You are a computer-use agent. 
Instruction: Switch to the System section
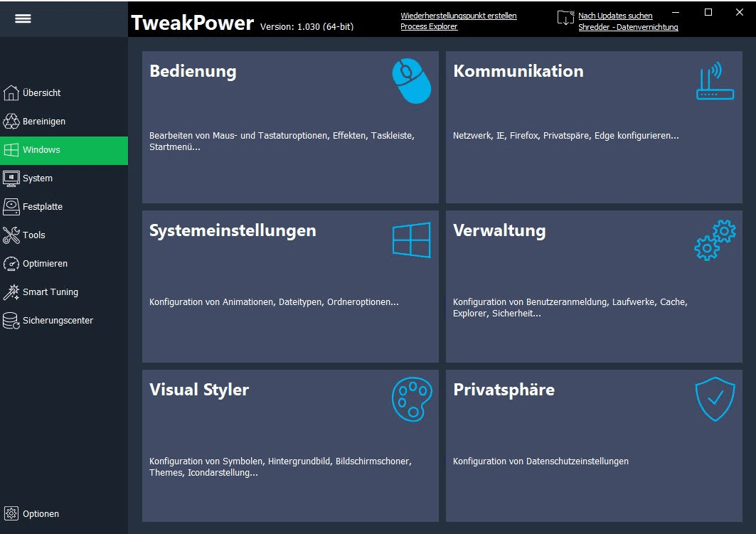64,178
